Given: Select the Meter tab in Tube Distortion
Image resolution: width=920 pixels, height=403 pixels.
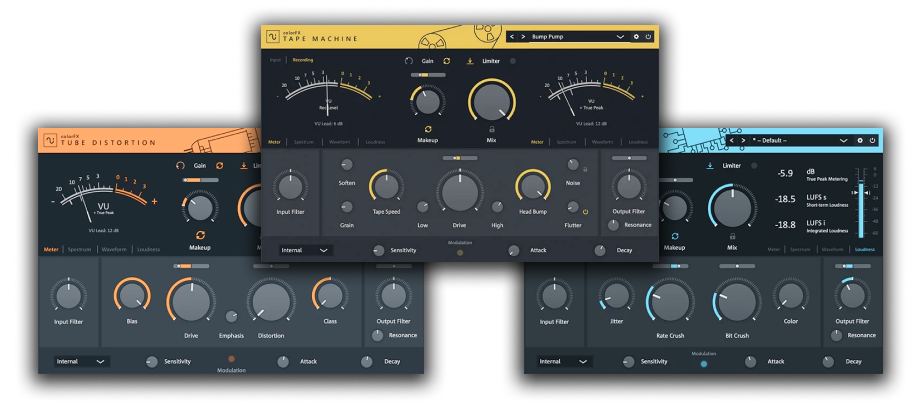Looking at the screenshot, I should 51,249.
